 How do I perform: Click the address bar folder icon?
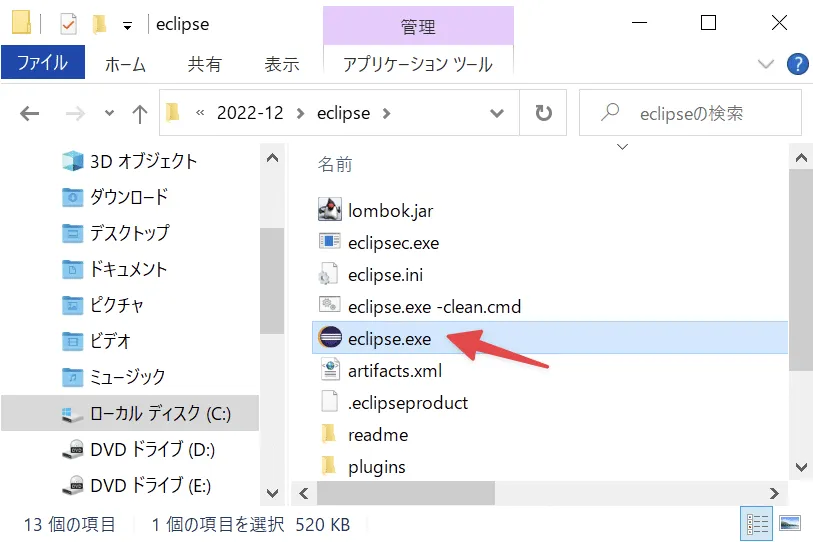[x=172, y=112]
